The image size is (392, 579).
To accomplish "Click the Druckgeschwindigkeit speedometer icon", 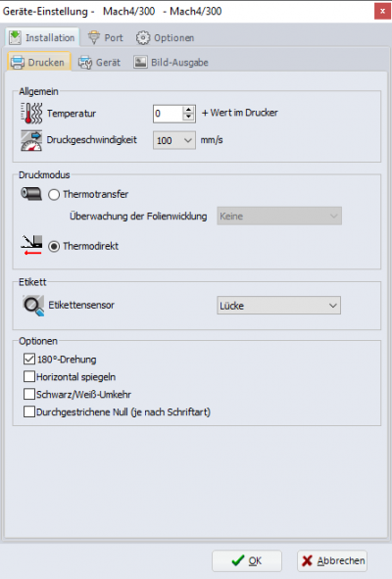I will pos(31,140).
